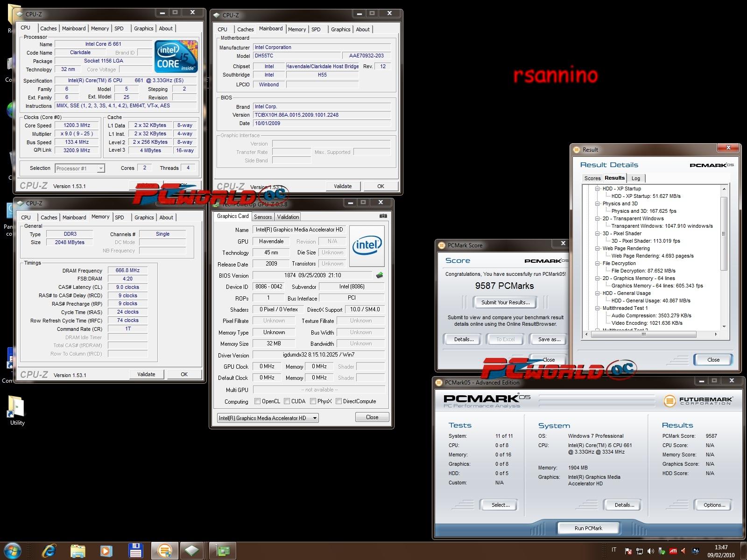Open Graphics tab in CPU-Z Memory window

click(144, 217)
